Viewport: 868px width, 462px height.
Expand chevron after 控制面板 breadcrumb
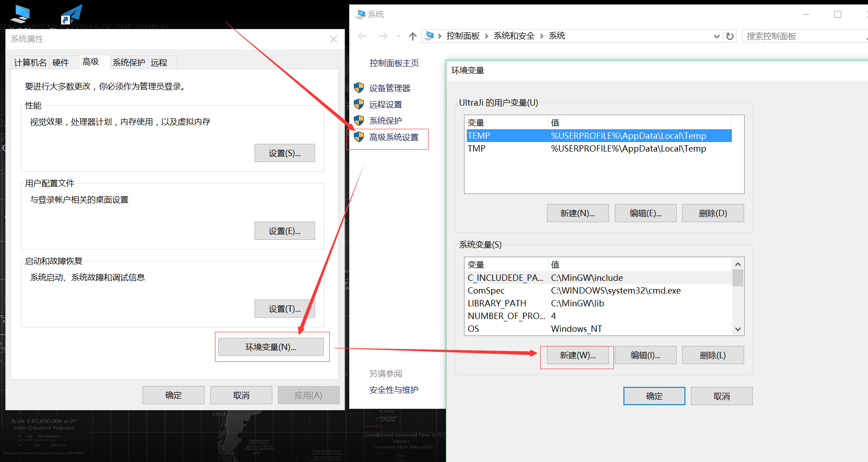[x=486, y=36]
